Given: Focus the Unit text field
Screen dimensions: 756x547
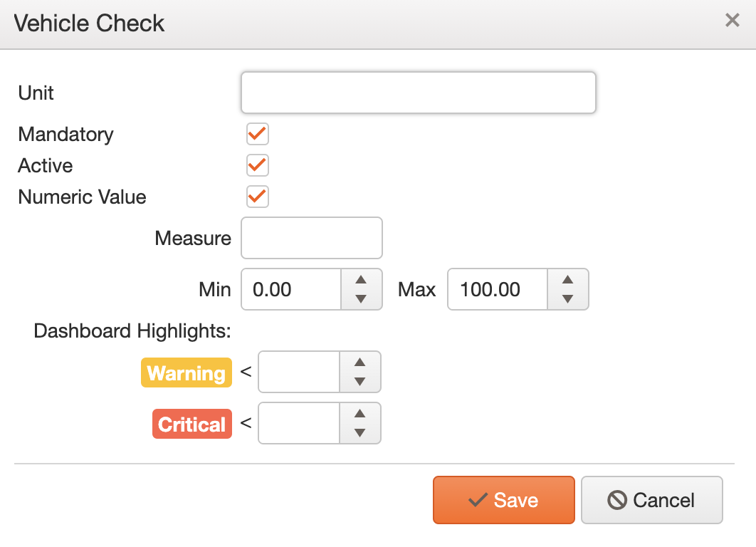Looking at the screenshot, I should coord(419,93).
